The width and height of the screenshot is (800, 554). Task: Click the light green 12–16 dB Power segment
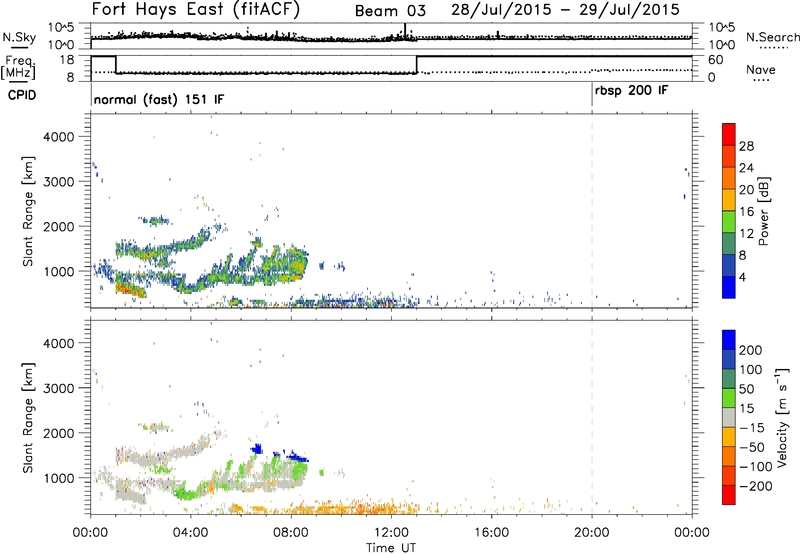(x=729, y=221)
